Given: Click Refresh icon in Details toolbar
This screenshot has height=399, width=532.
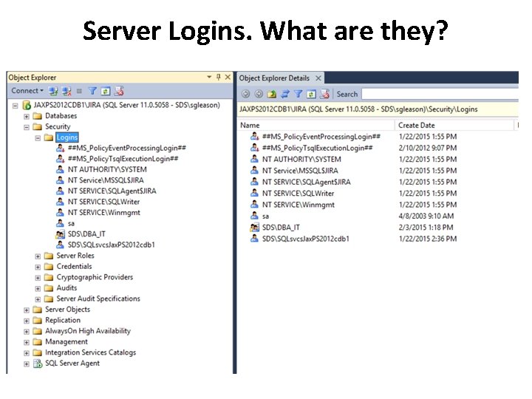Looking at the screenshot, I should [311, 94].
